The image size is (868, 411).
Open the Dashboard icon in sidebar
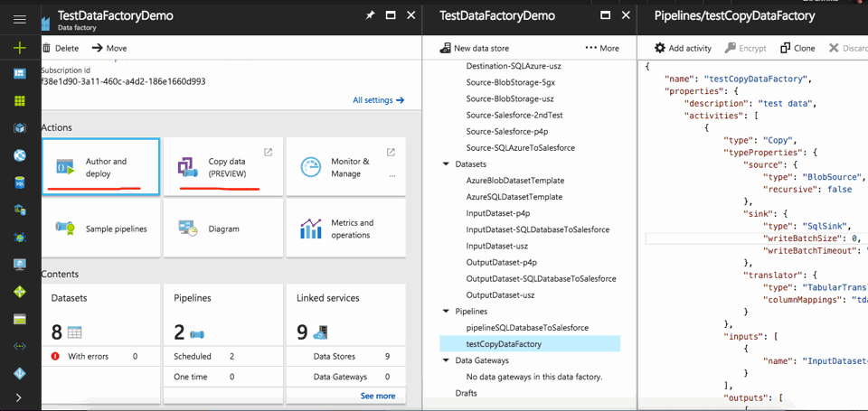20,74
